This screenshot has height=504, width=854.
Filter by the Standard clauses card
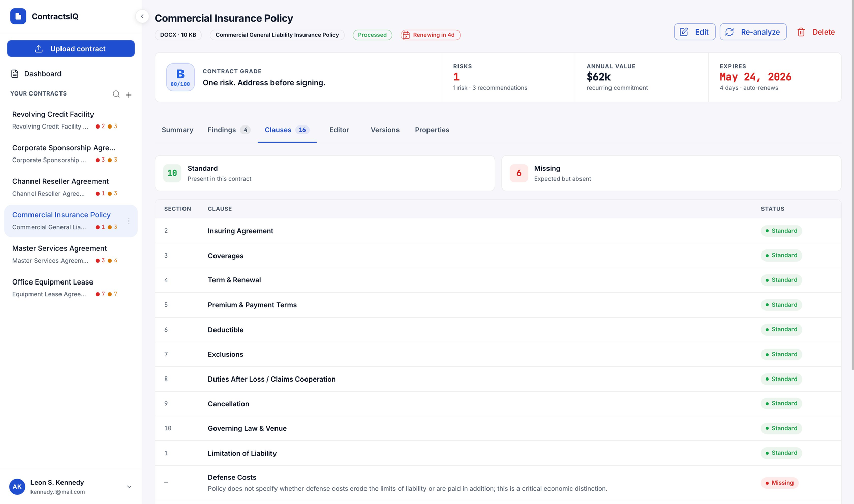324,173
